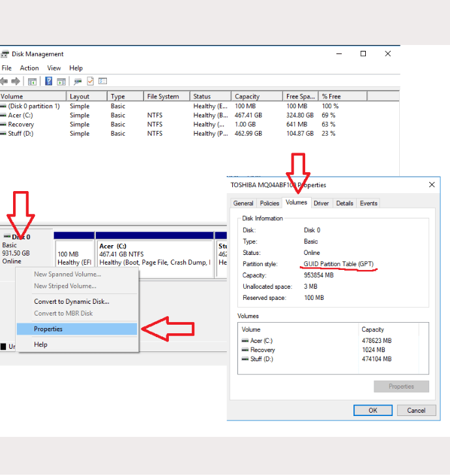
Task: Sort by the File System column header
Action: pos(167,97)
